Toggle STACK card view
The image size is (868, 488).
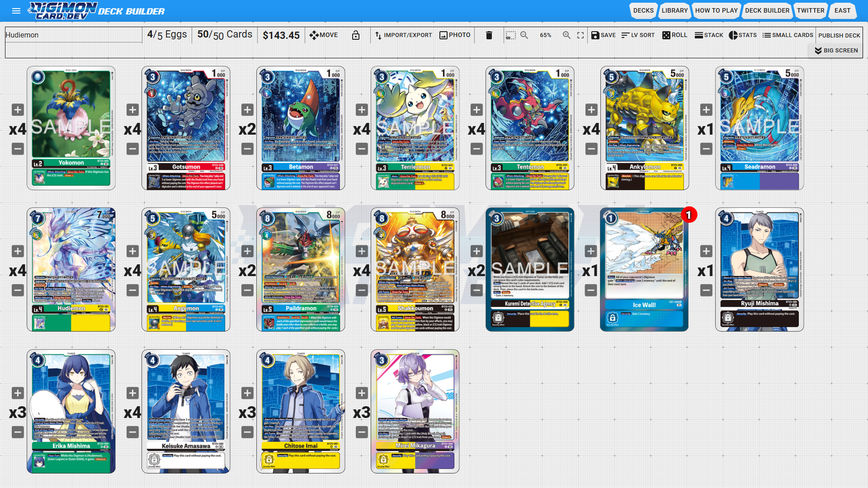pyautogui.click(x=708, y=35)
